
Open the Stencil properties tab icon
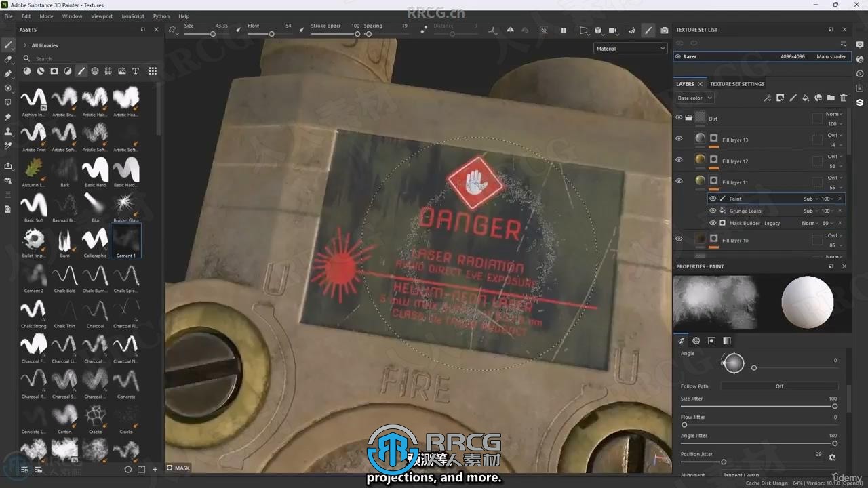pos(711,341)
